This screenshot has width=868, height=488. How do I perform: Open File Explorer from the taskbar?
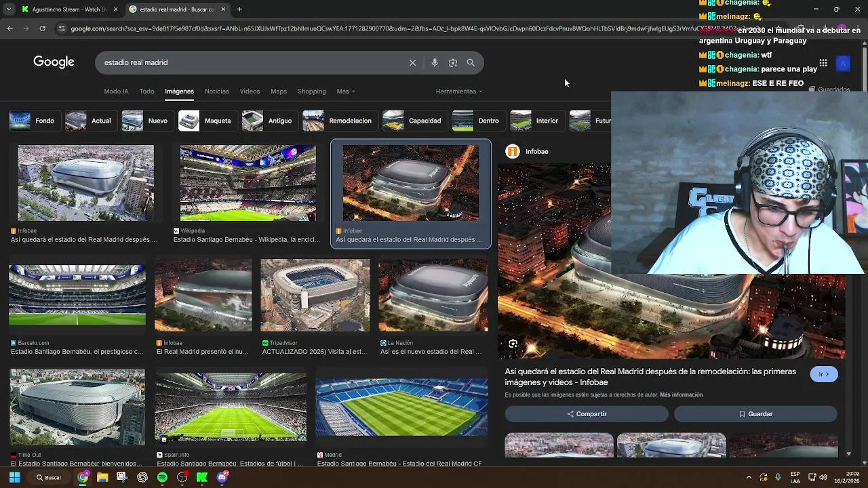click(x=102, y=477)
